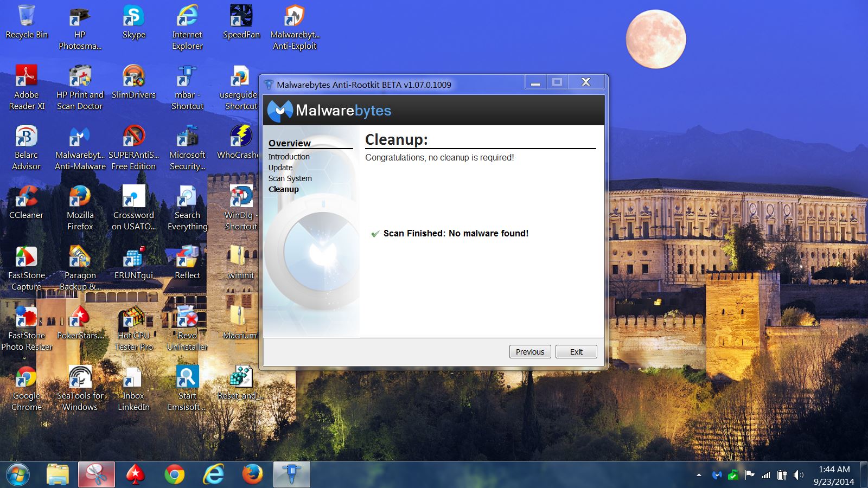
Task: Open the Crossword on USATODAY shortcut
Action: click(133, 209)
